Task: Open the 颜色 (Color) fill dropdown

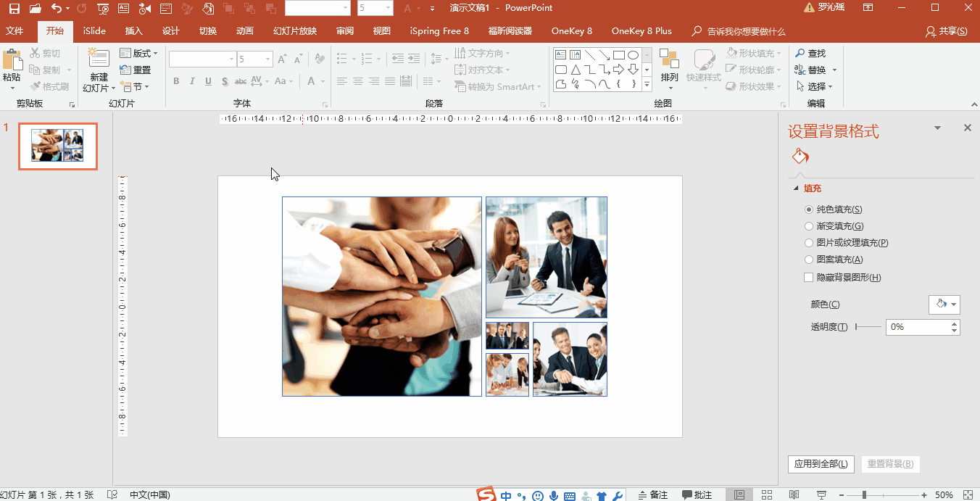Action: click(944, 305)
